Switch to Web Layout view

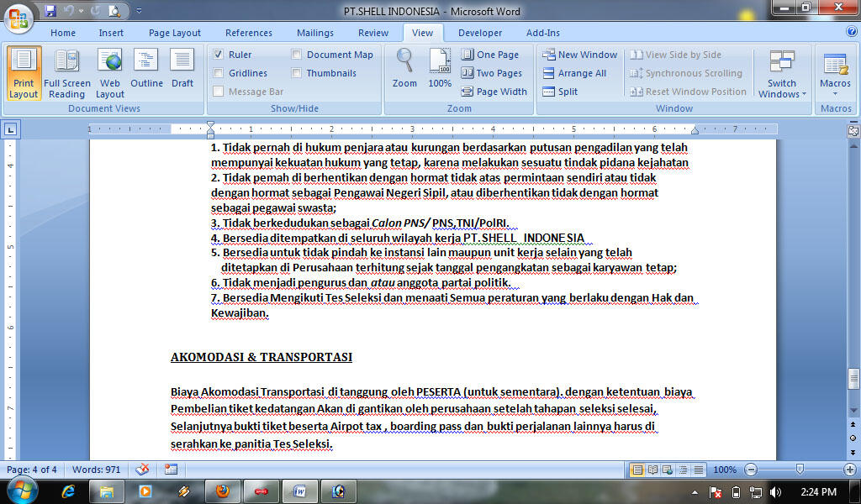(x=110, y=73)
